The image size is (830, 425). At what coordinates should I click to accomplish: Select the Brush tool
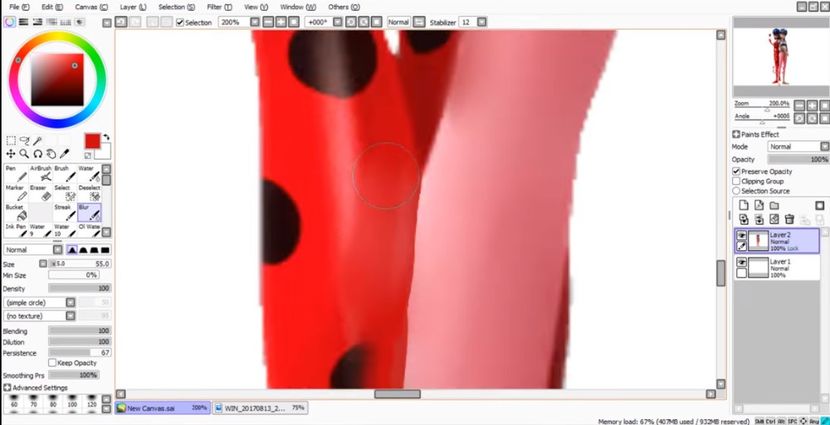coord(65,174)
